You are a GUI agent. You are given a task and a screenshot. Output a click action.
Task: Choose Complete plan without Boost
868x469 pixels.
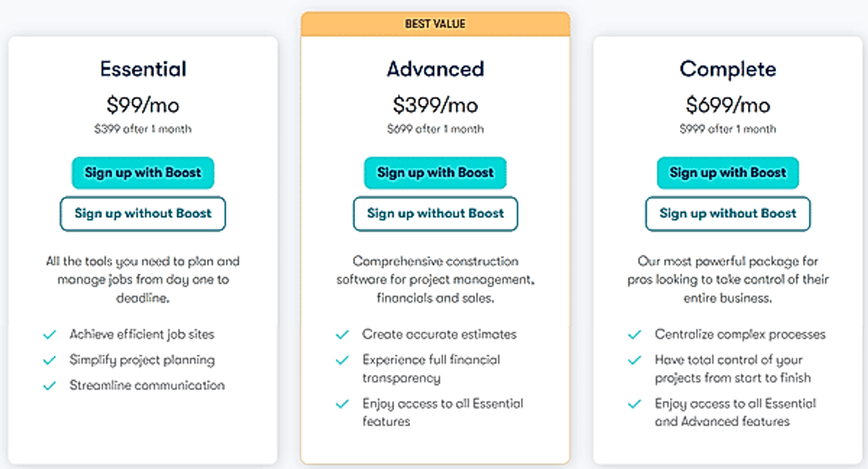(x=728, y=214)
